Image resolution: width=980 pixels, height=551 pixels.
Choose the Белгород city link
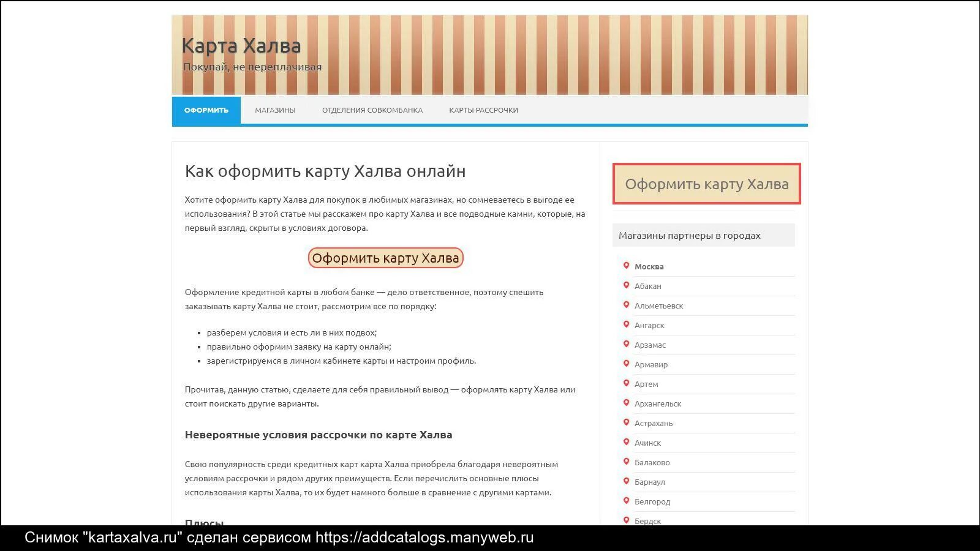652,502
